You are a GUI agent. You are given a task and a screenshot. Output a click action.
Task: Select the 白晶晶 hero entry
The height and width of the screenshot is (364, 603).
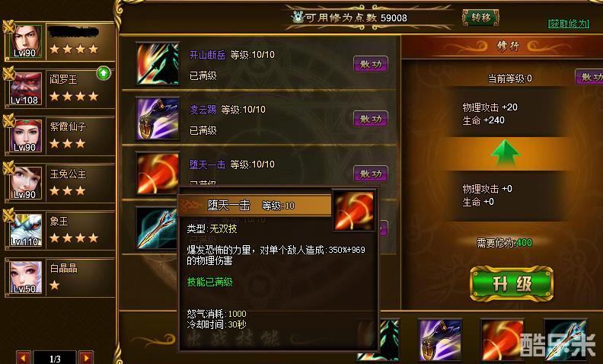59,277
